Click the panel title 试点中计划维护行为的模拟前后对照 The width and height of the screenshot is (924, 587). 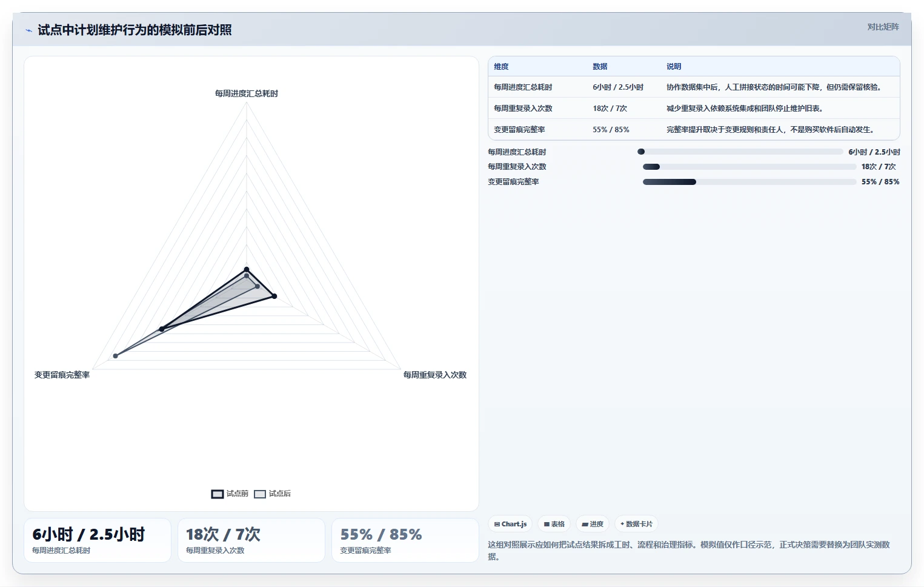(135, 30)
